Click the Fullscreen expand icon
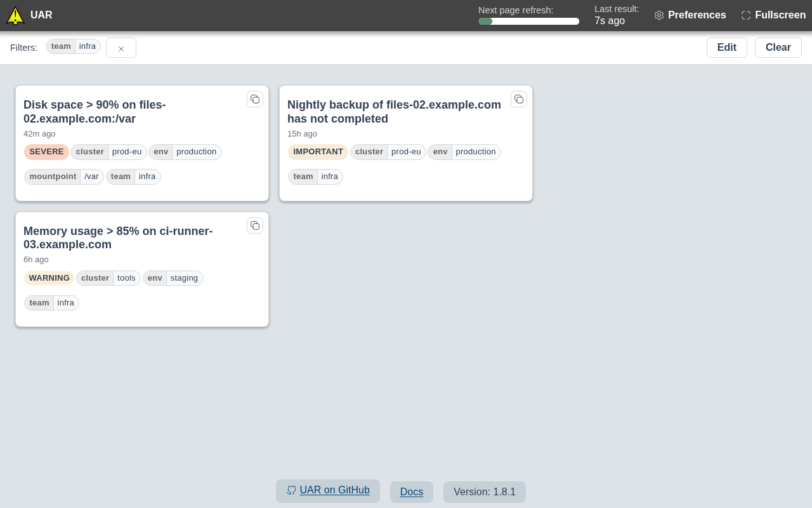812x508 pixels. coord(746,15)
